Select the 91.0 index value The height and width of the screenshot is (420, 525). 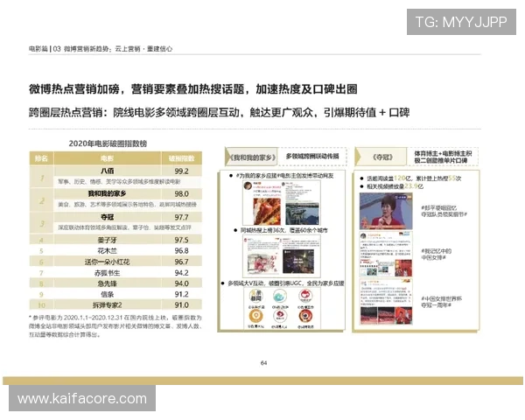click(181, 305)
